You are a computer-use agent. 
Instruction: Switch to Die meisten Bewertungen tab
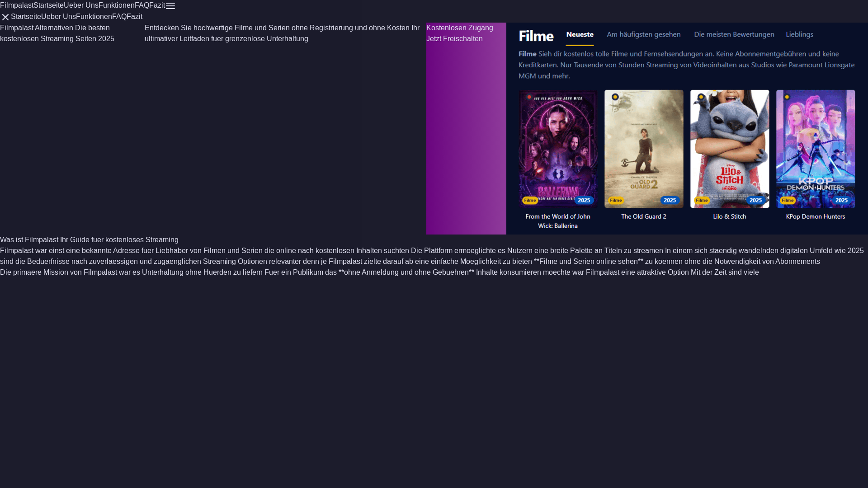point(734,35)
